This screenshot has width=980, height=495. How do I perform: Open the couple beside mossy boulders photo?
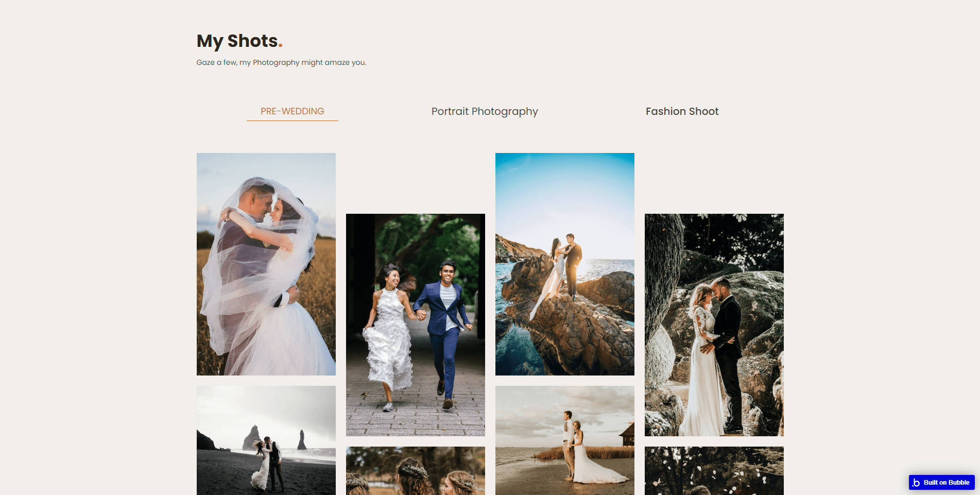[x=714, y=325]
